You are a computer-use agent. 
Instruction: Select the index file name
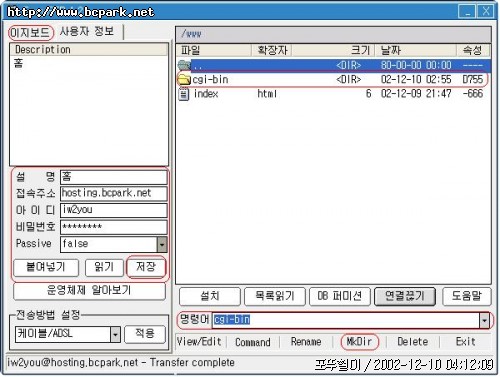[x=206, y=94]
